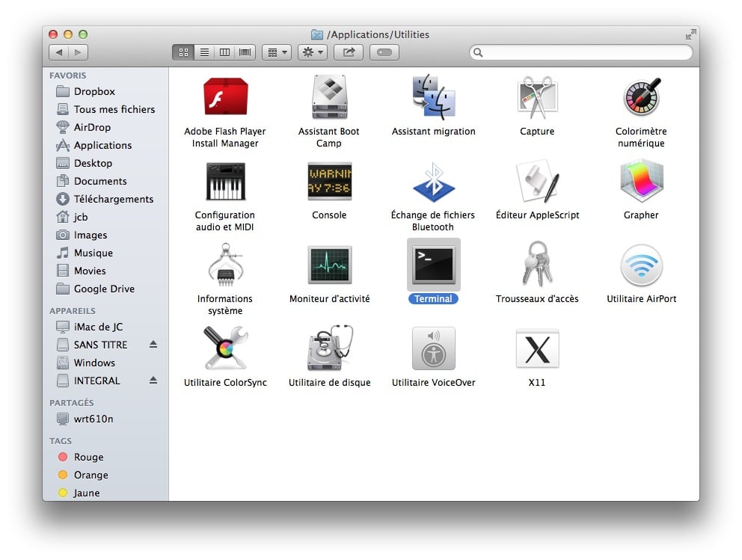Switch to Cover Flow view
Viewport: 742px width, 560px height.
point(245,52)
